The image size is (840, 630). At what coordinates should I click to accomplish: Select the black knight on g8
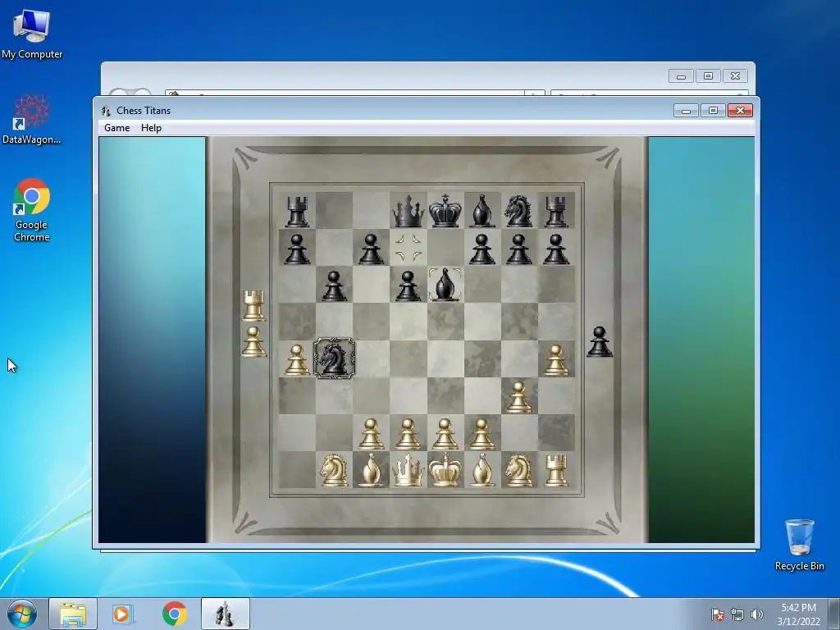coord(518,211)
